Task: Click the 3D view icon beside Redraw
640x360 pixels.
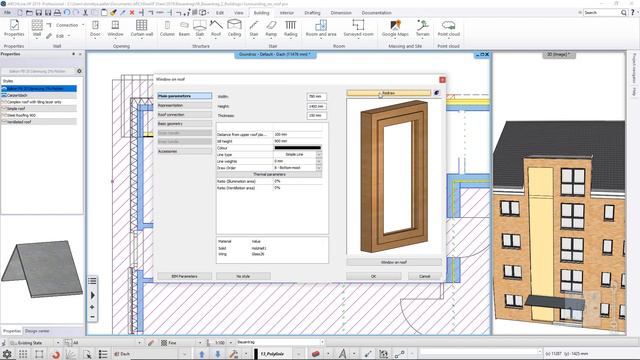Action: pyautogui.click(x=437, y=93)
